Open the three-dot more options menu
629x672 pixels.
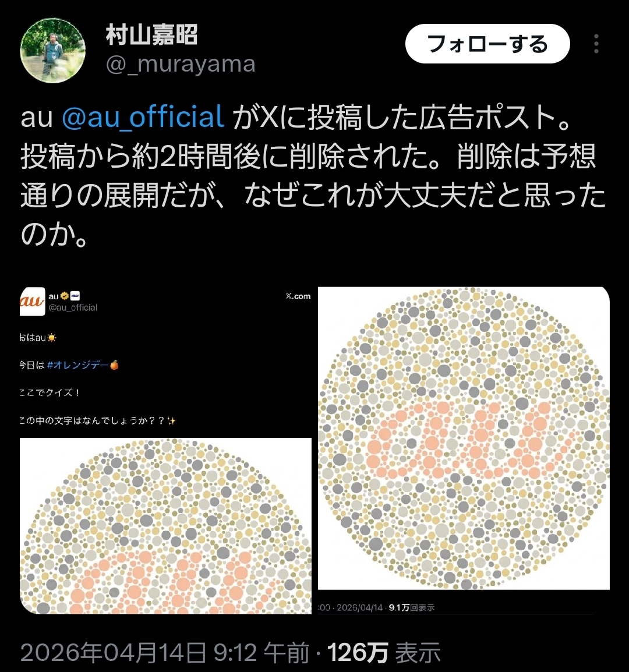pyautogui.click(x=596, y=44)
